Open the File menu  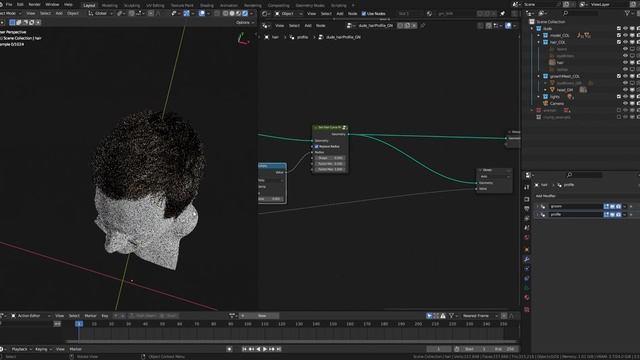click(9, 4)
